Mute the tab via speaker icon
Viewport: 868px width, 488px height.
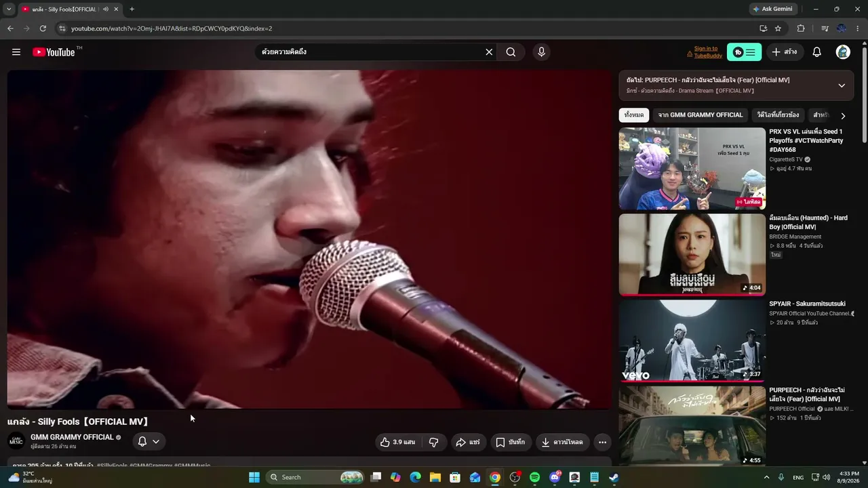click(x=106, y=9)
